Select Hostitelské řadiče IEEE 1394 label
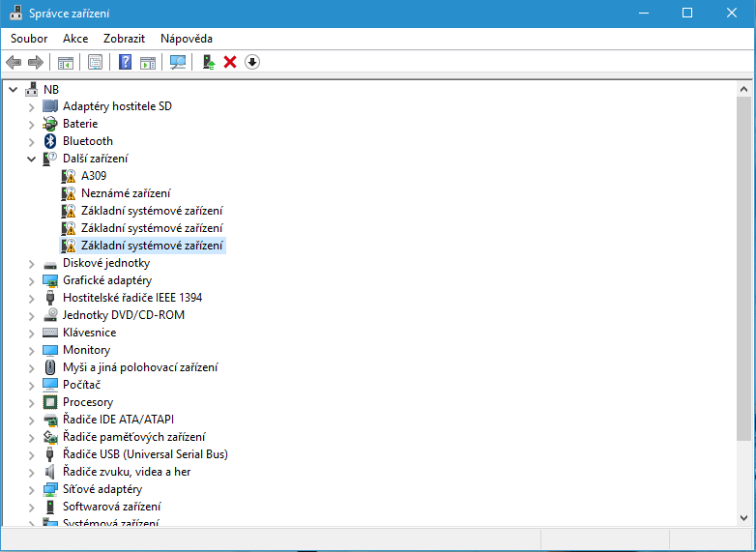756x552 pixels. point(132,298)
